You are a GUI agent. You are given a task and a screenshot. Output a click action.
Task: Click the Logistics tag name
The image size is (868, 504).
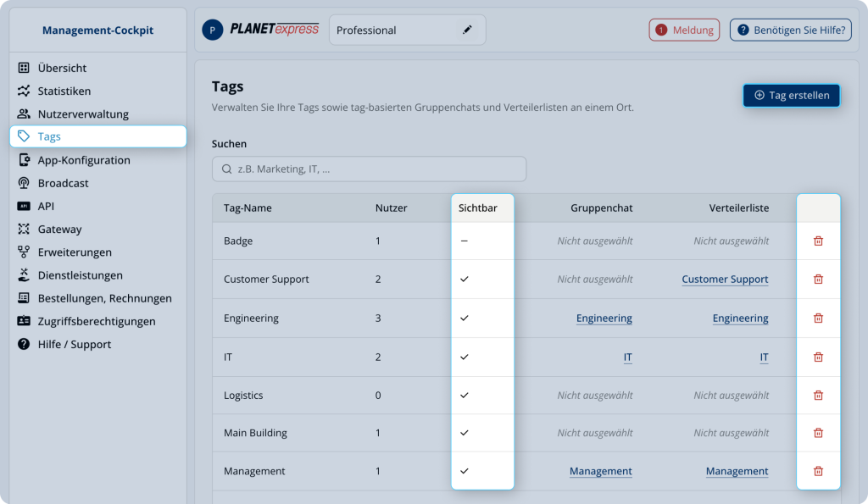click(243, 395)
